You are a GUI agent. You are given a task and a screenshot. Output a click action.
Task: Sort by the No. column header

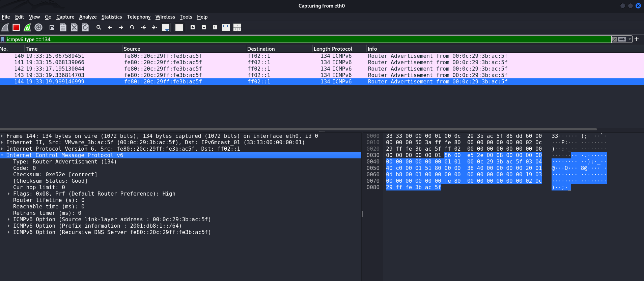(12, 49)
